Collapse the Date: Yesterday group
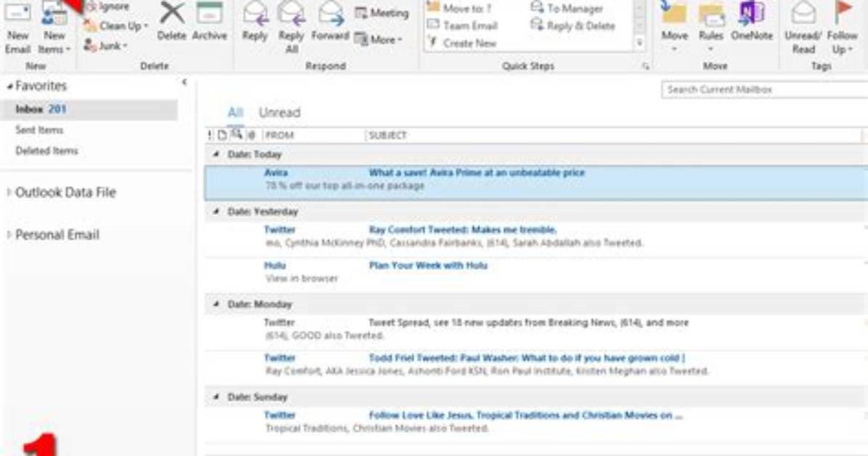Viewport: 868px width, 456px height. (216, 211)
